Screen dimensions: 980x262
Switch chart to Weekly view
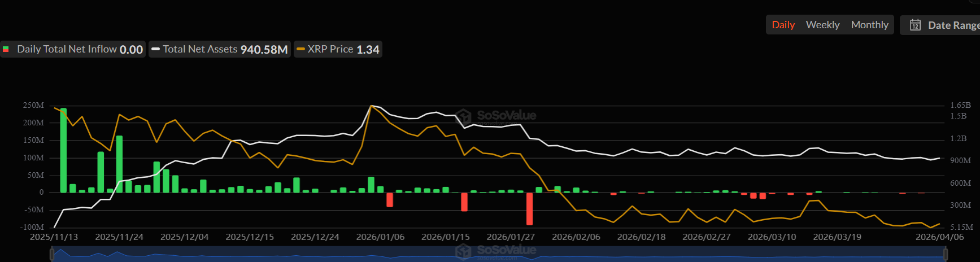coord(822,25)
